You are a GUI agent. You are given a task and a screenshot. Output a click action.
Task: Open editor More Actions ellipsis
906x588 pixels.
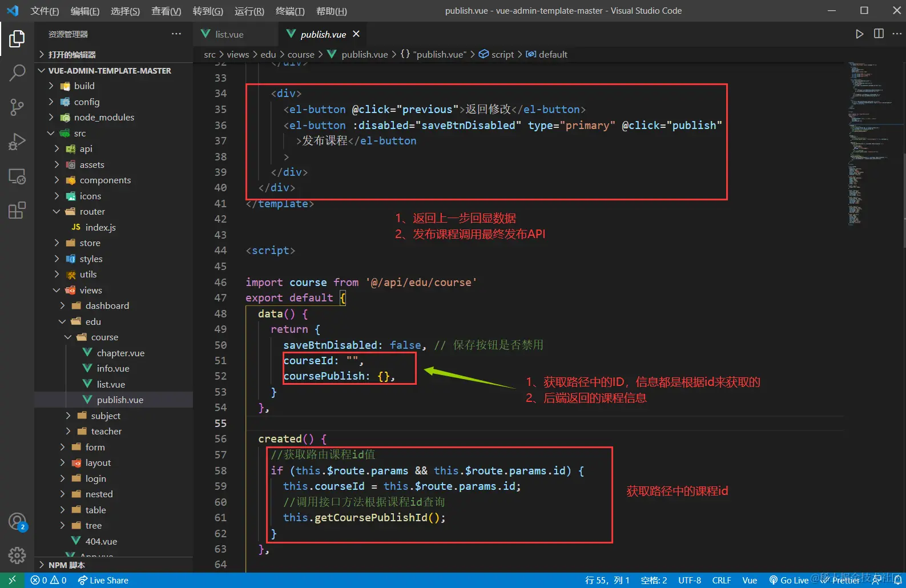point(897,34)
